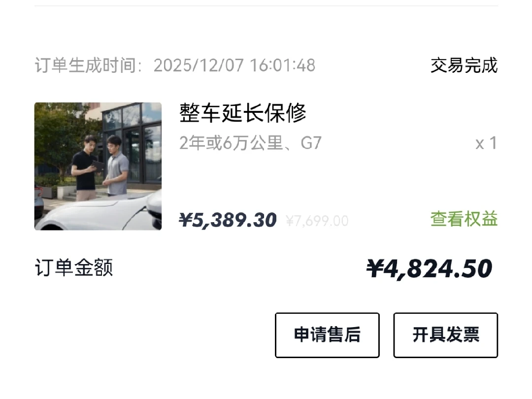The height and width of the screenshot is (399, 532).
Task: Select the 整车延长保修 product title
Action: 242,113
